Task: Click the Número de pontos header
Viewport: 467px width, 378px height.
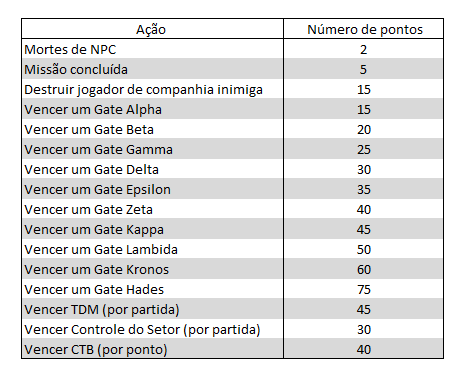Action: (364, 29)
